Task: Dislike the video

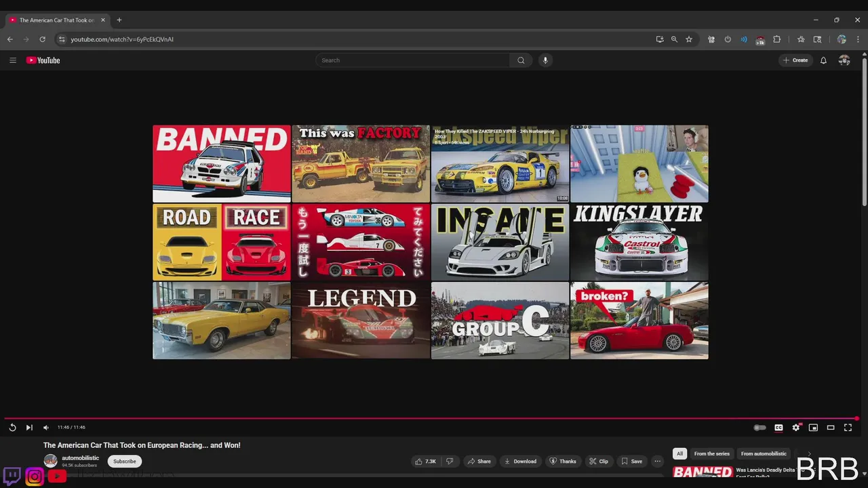Action: tap(450, 462)
